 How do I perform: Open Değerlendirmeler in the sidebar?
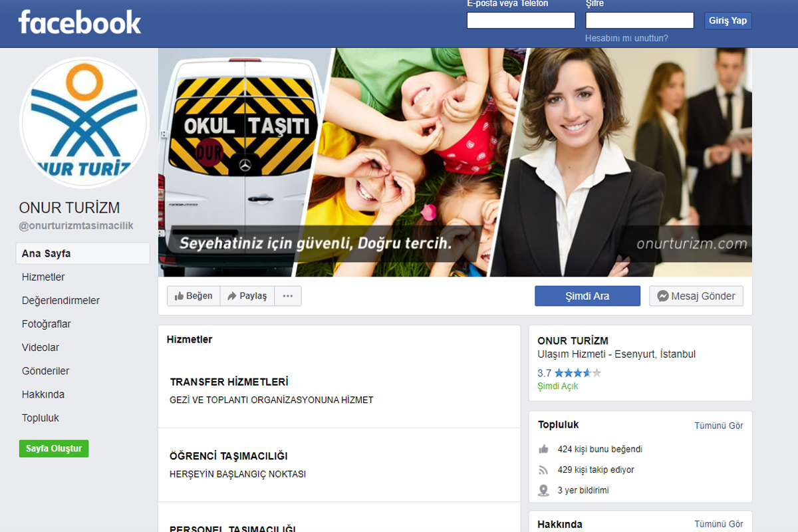pyautogui.click(x=61, y=301)
